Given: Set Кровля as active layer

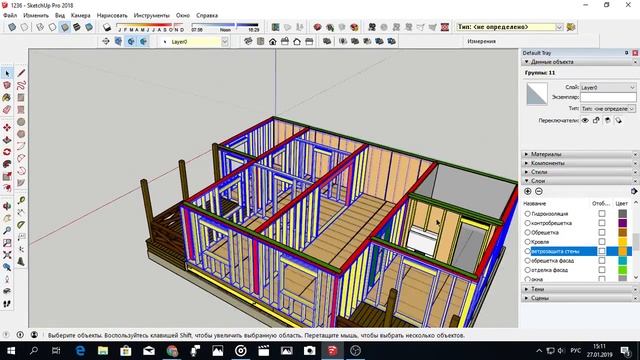Looking at the screenshot, I should pos(527,242).
